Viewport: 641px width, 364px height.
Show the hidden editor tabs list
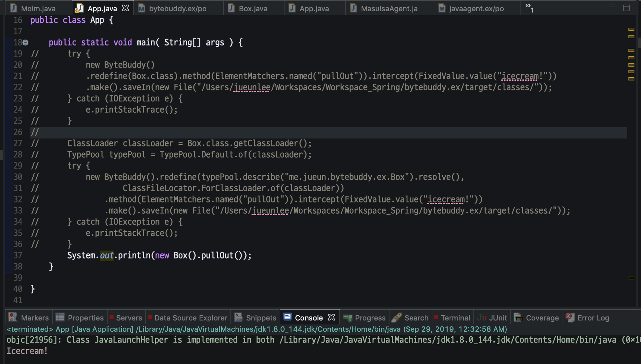click(x=529, y=8)
